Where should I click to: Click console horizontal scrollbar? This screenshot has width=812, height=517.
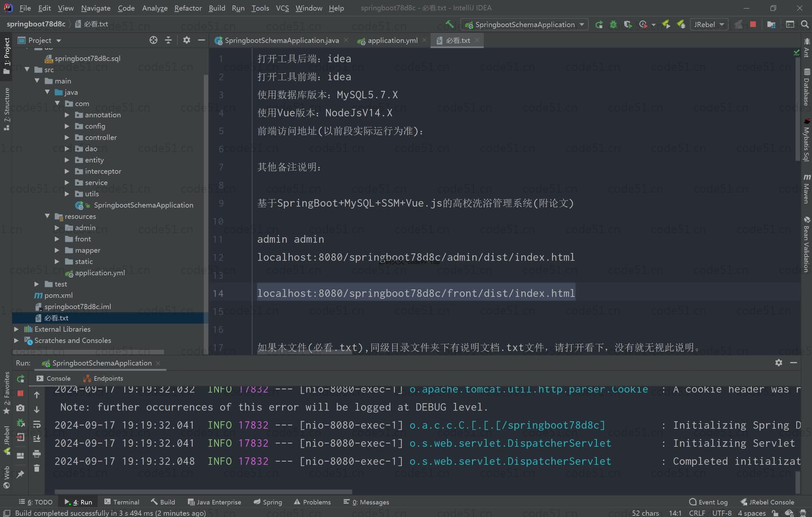click(203, 492)
